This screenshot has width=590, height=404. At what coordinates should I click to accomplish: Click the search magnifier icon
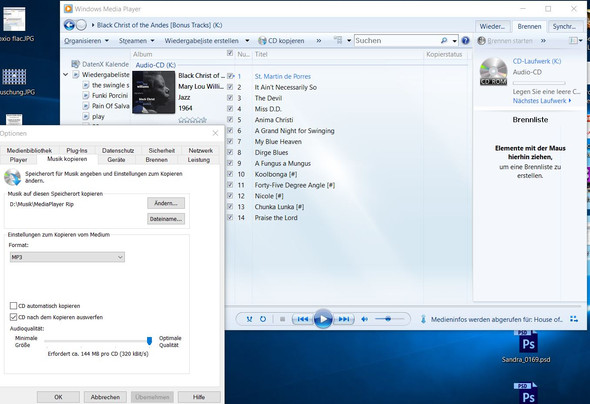pyautogui.click(x=444, y=40)
